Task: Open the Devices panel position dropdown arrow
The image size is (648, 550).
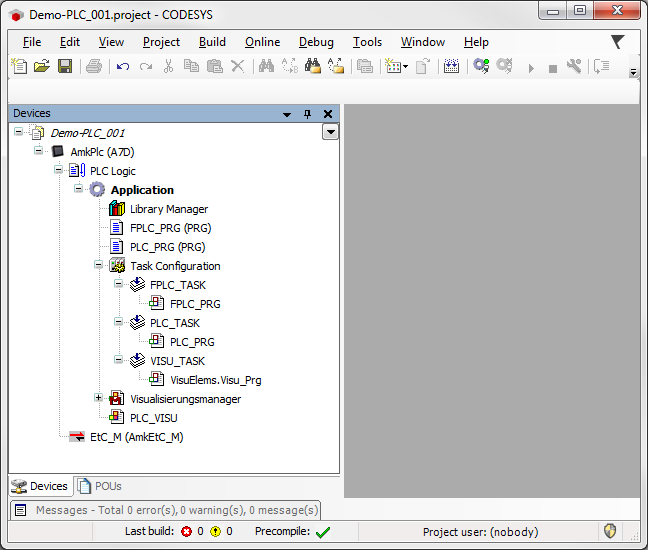Action: click(x=286, y=114)
